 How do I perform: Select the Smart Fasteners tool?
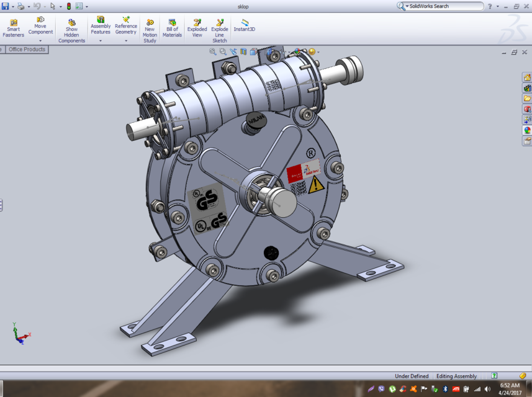coord(12,25)
